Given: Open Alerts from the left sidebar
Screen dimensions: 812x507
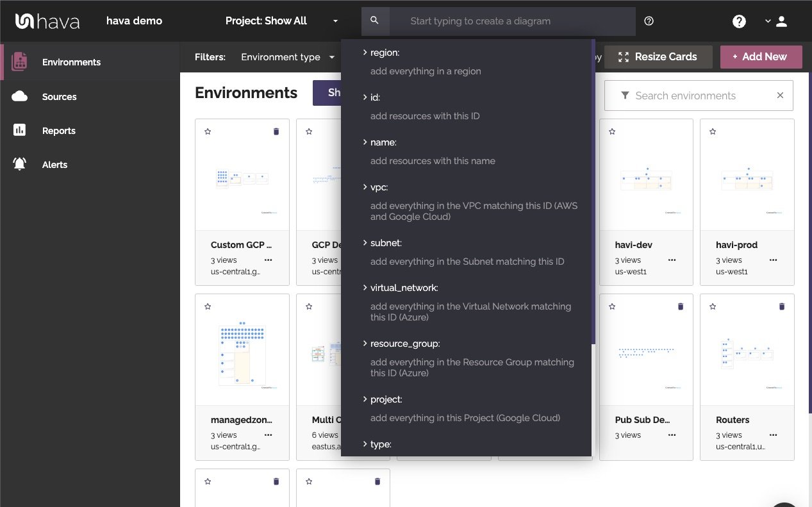Looking at the screenshot, I should click(x=54, y=164).
